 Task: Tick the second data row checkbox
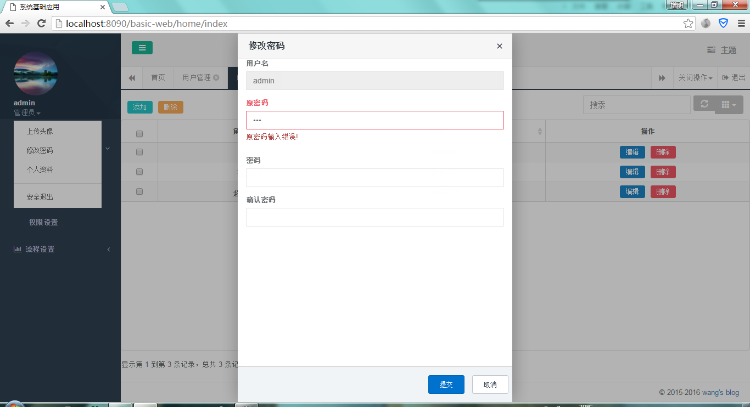pos(139,172)
